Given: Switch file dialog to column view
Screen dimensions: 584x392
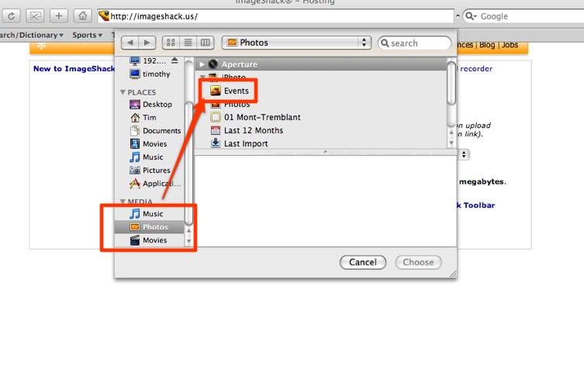Looking at the screenshot, I should [206, 43].
